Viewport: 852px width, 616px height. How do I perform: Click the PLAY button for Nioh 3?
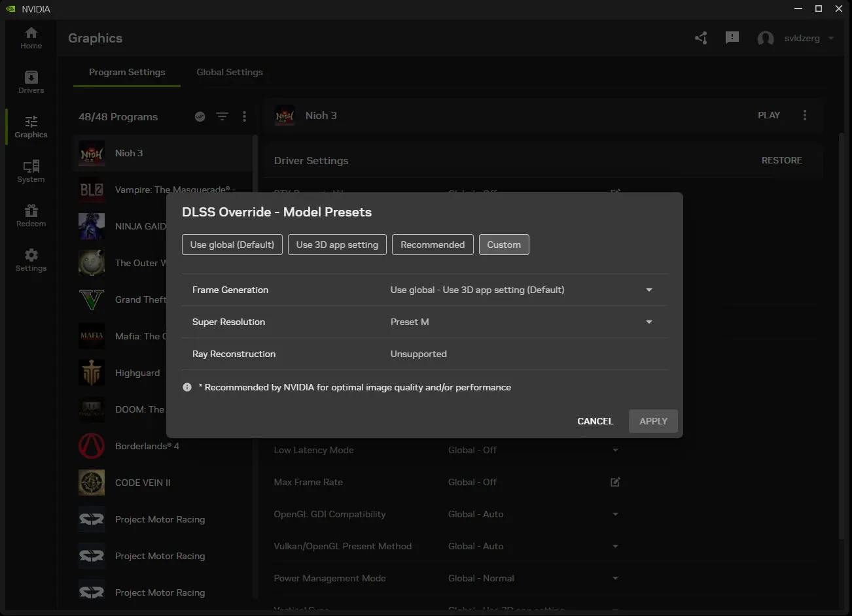coord(769,115)
